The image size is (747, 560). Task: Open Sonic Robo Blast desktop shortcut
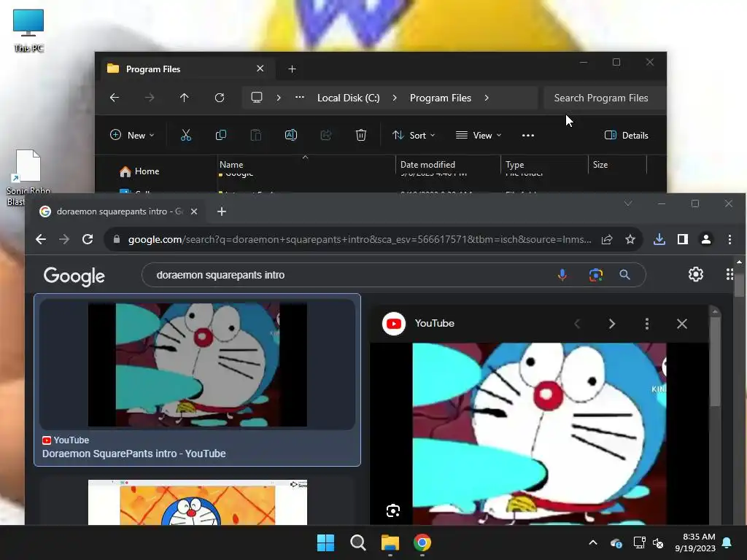point(28,178)
